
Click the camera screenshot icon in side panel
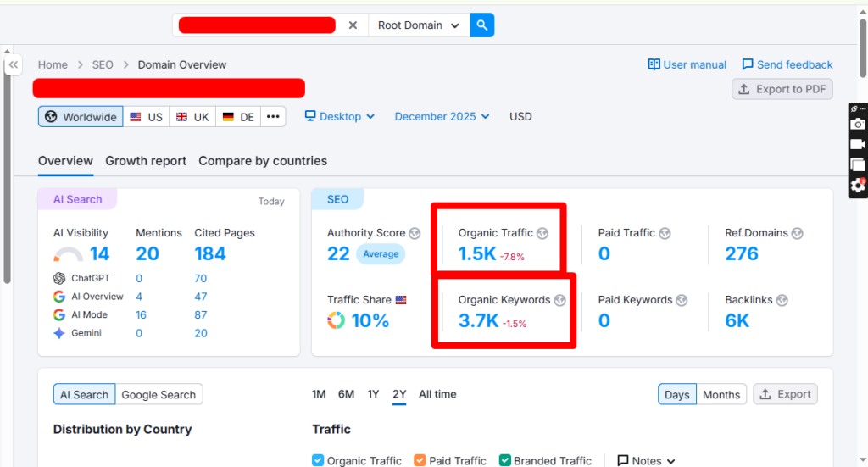[x=858, y=125]
